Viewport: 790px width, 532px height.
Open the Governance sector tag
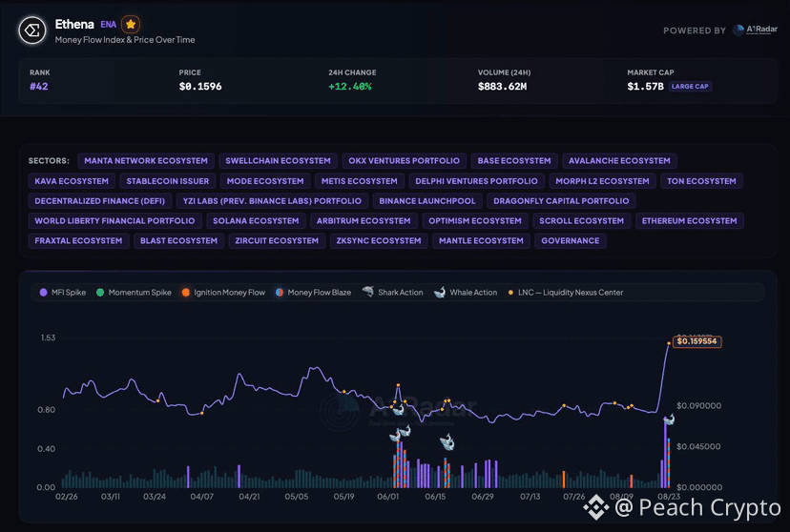571,240
